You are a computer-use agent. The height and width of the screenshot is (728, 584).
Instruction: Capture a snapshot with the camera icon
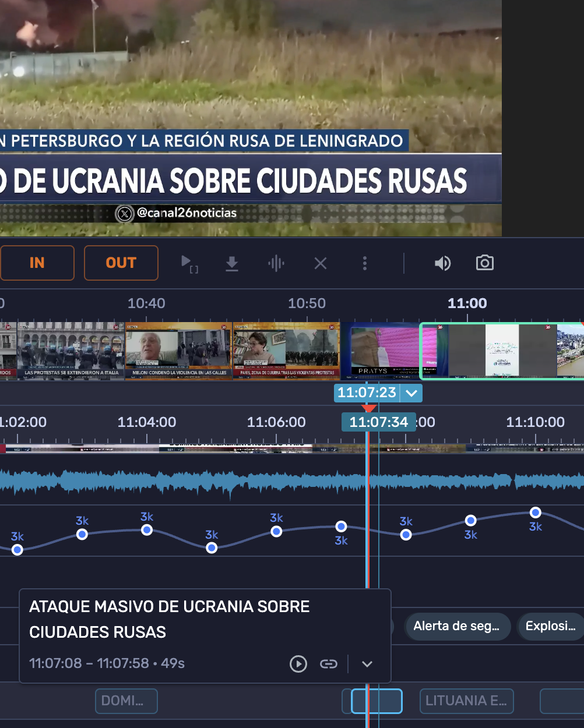(485, 263)
